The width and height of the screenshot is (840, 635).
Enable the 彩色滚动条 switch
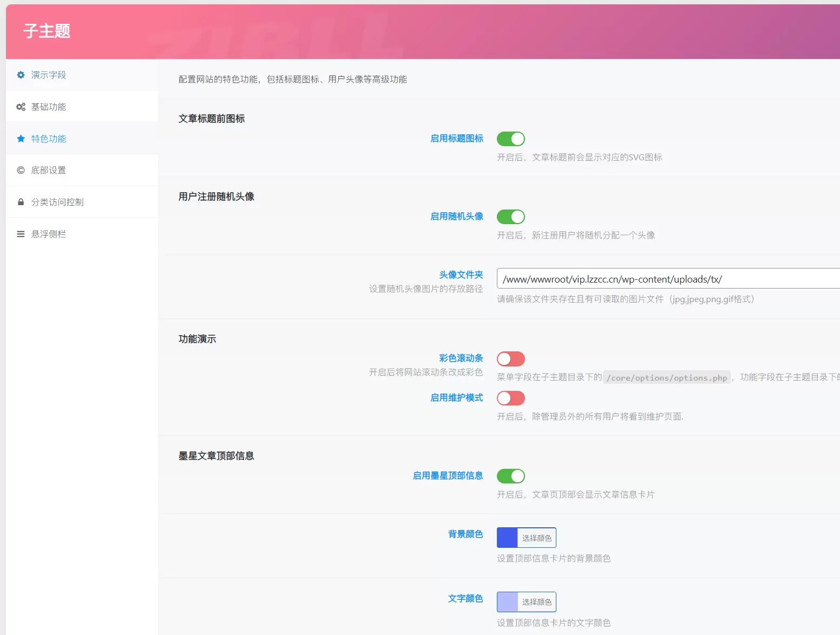point(511,359)
